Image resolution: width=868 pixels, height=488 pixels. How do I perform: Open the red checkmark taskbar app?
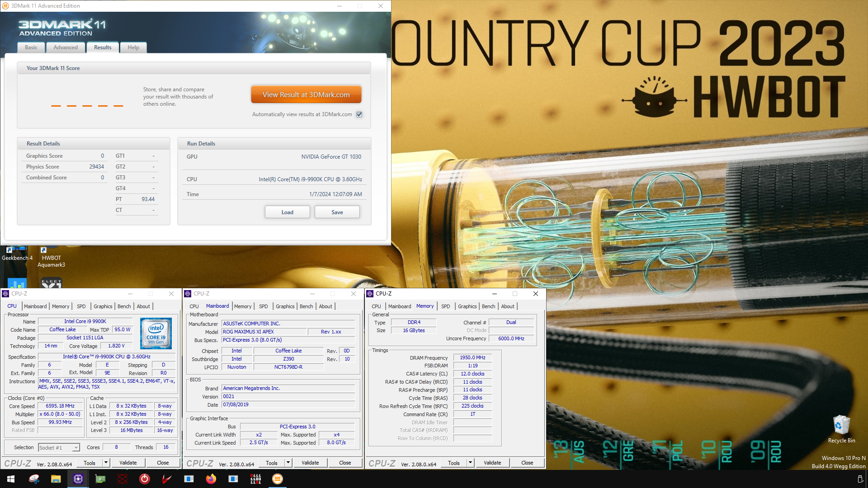click(x=166, y=479)
